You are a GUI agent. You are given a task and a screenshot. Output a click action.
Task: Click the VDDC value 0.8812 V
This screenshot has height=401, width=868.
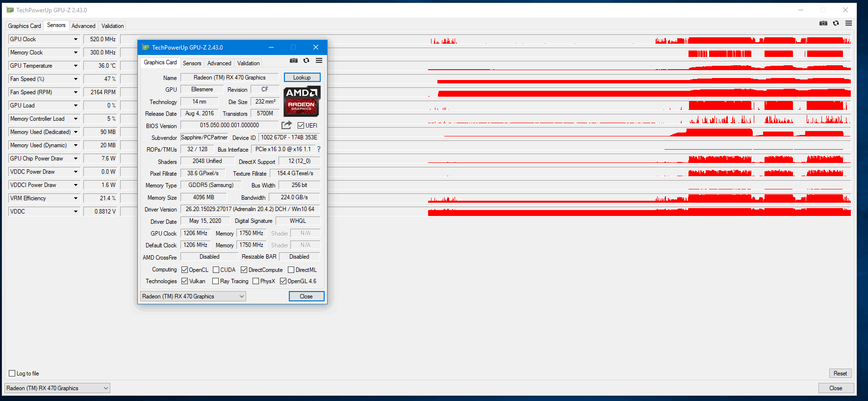coord(101,212)
